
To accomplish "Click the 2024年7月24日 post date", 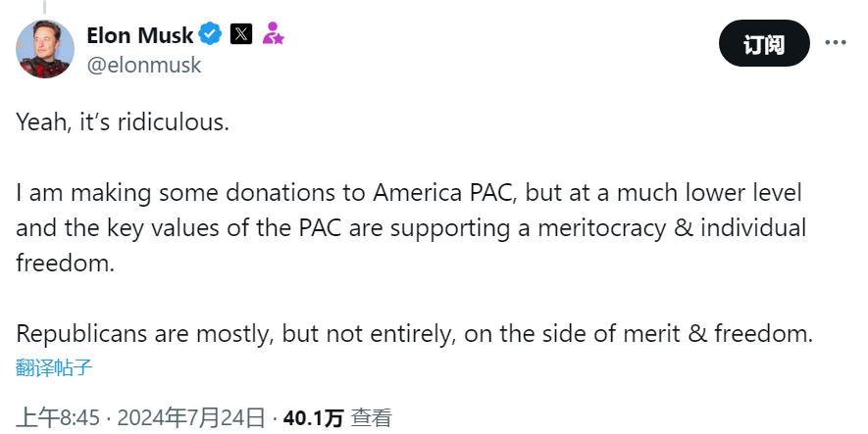I will pos(190,418).
